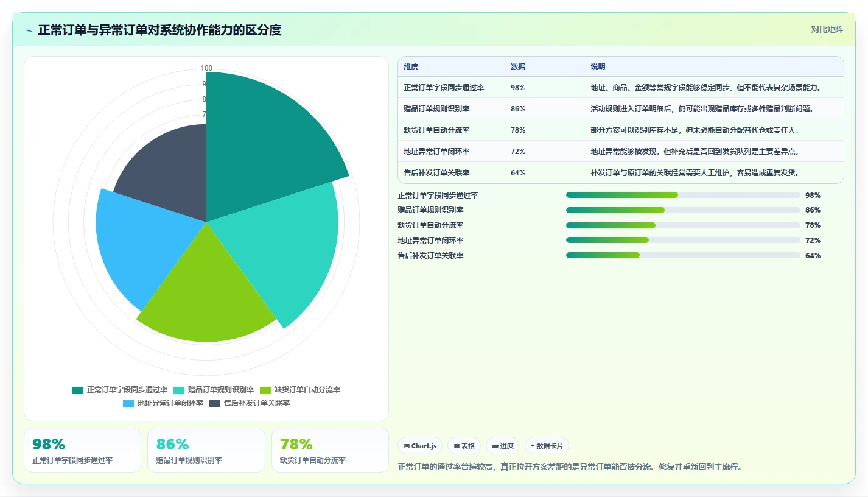
Task: Click the 数据 column header
Action: (x=518, y=67)
